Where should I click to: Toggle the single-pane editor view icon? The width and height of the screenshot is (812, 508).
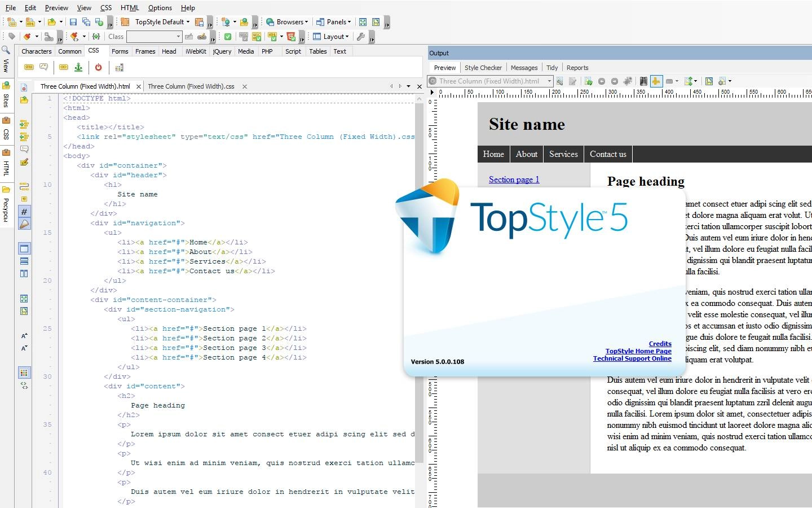coord(24,249)
